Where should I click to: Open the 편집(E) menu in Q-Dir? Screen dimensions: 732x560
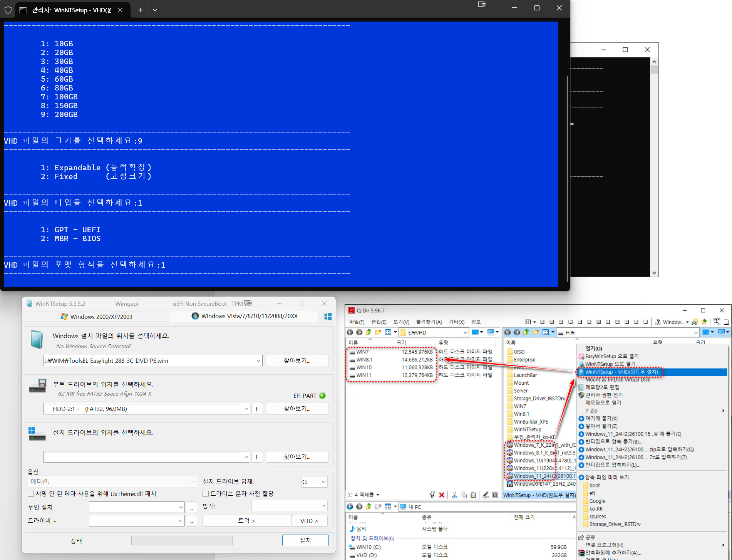pyautogui.click(x=379, y=322)
